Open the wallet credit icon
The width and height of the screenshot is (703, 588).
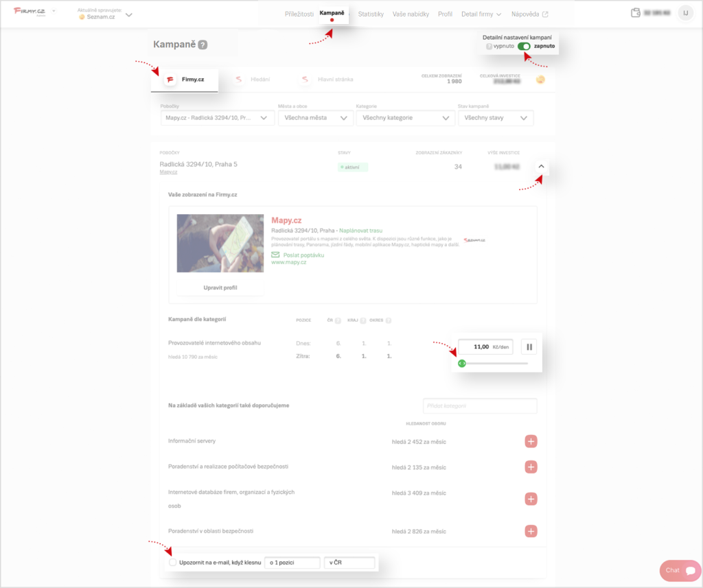[x=635, y=13]
